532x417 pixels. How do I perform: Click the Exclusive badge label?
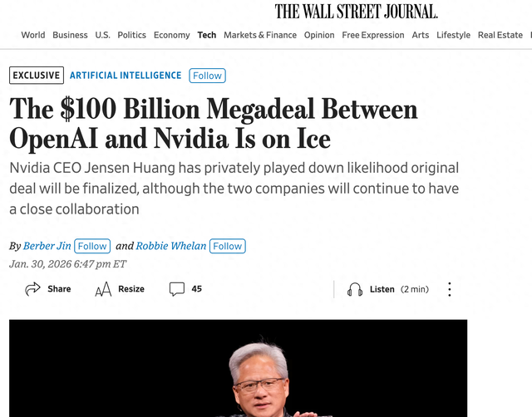(37, 76)
